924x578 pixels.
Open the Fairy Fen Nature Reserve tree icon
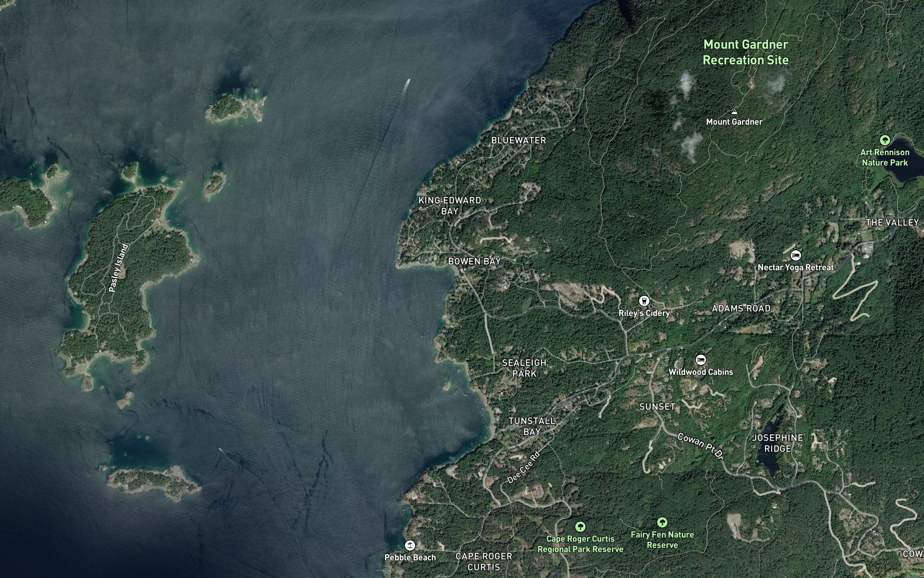pyautogui.click(x=662, y=522)
